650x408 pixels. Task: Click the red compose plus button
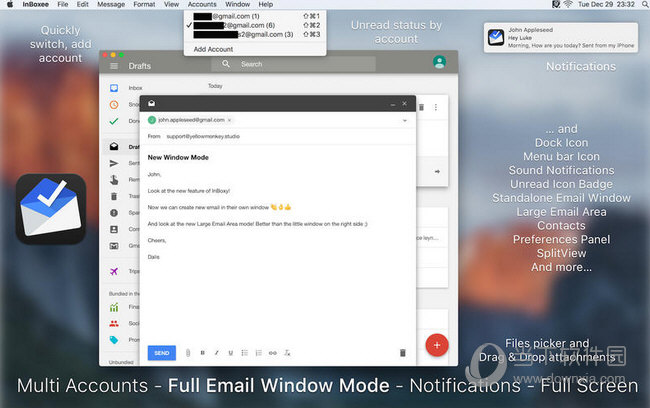pos(437,345)
